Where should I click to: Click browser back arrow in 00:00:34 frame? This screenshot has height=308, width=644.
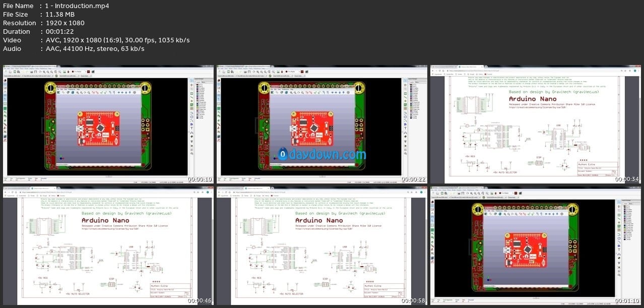point(433,71)
